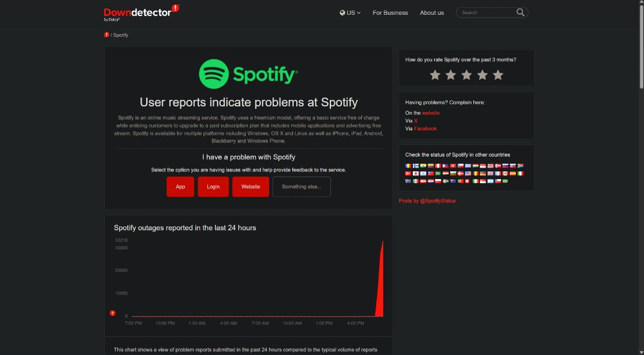The height and width of the screenshot is (355, 644).
Task: Rate Spotify two stars
Action: pos(451,75)
